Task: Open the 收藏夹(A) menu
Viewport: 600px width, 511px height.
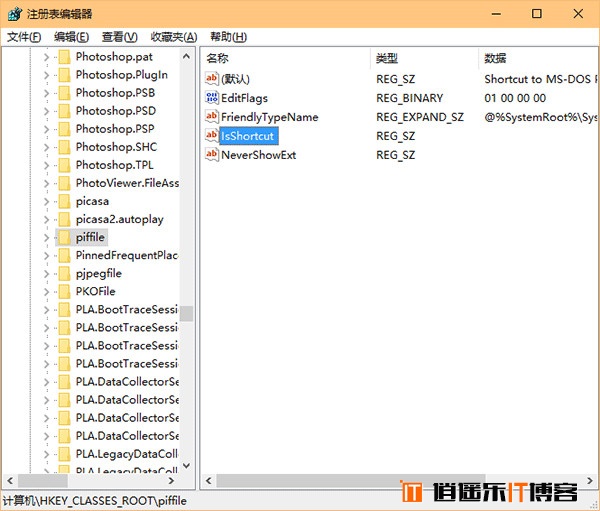Action: [x=174, y=37]
